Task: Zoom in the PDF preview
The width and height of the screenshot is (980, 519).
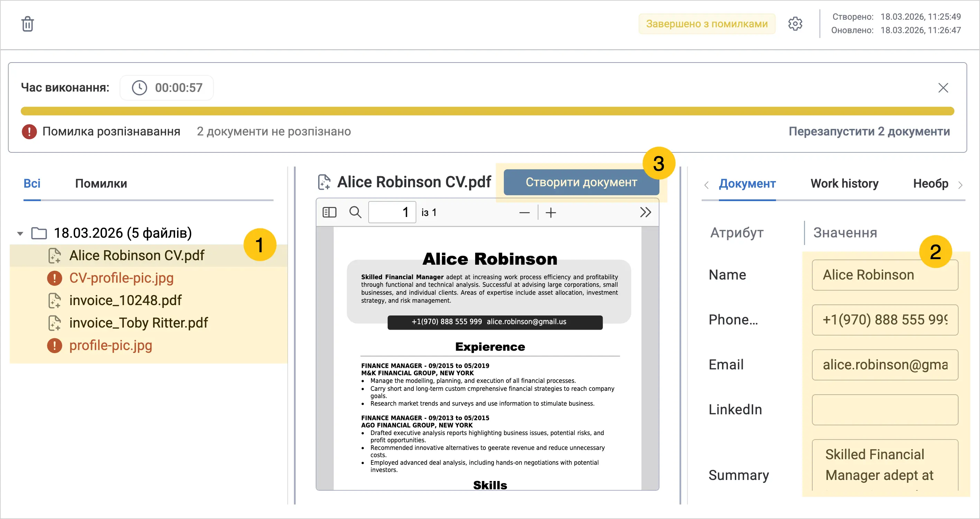Action: pyautogui.click(x=551, y=213)
